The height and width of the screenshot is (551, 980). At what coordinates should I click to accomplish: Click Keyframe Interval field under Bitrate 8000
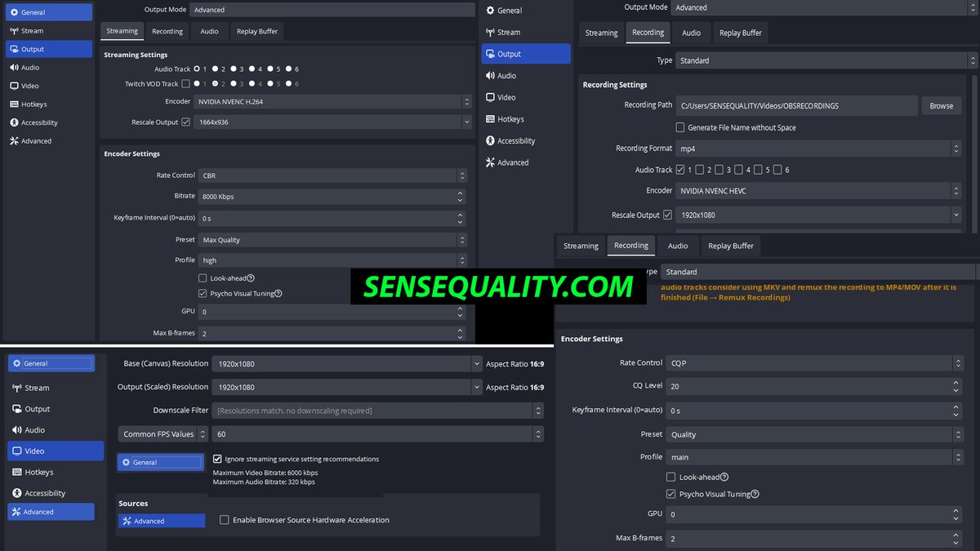332,219
